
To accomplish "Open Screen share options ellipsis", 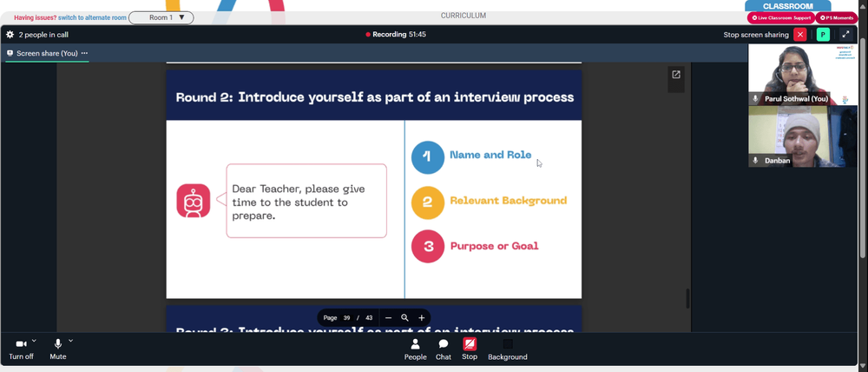I will point(84,53).
